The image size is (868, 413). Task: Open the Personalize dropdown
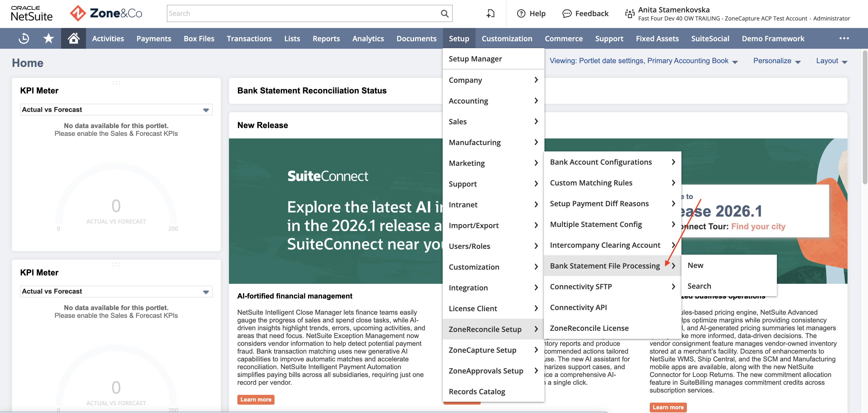[x=776, y=61]
